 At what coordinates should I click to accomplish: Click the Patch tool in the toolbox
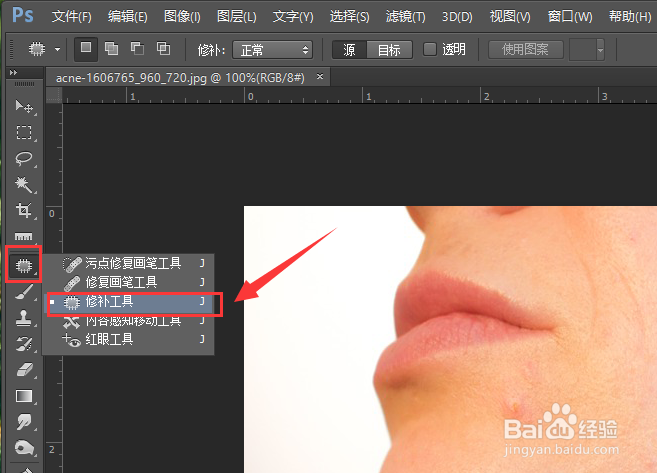coord(24,265)
